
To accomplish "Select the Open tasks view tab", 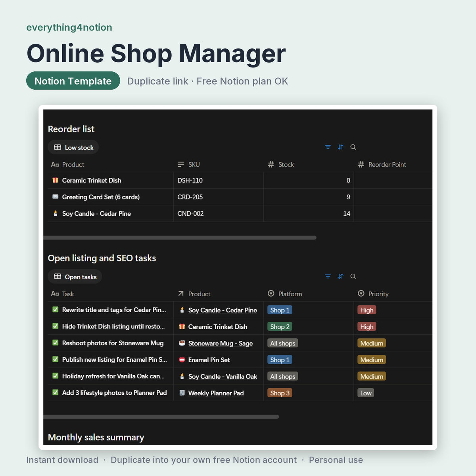I will click(x=75, y=276).
